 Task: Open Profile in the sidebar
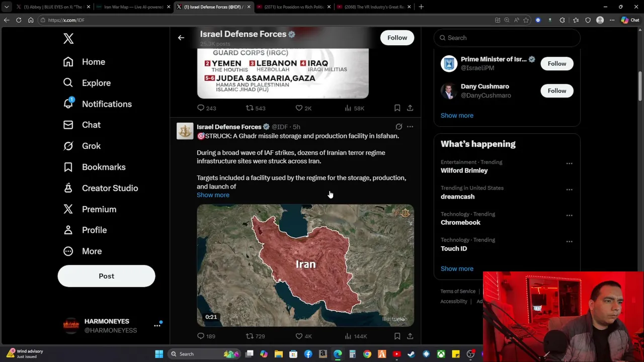pyautogui.click(x=85, y=230)
